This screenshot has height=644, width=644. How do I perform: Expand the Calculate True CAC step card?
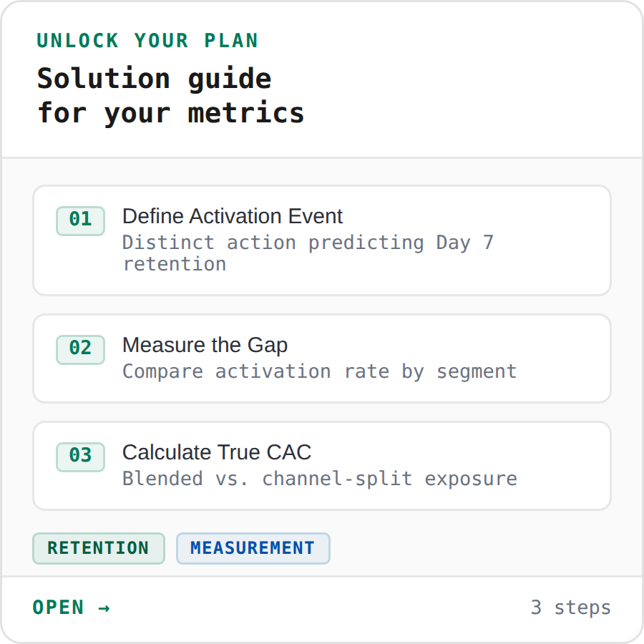tap(322, 465)
